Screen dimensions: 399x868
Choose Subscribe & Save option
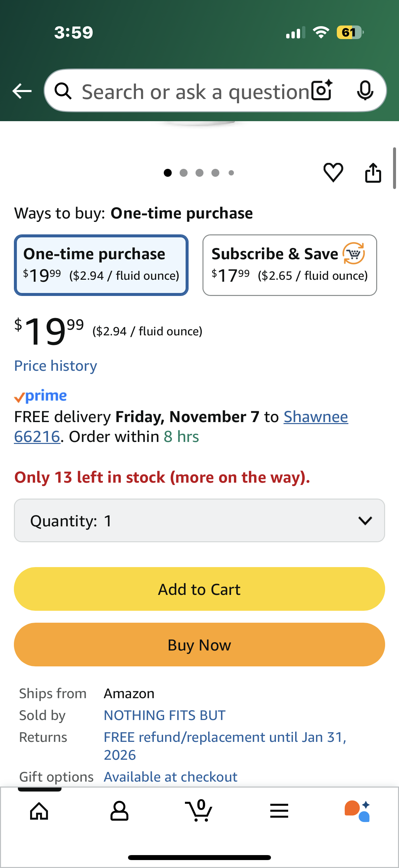coord(289,265)
